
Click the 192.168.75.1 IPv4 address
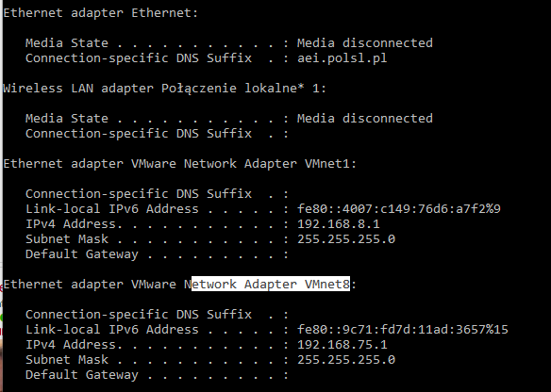click(342, 344)
